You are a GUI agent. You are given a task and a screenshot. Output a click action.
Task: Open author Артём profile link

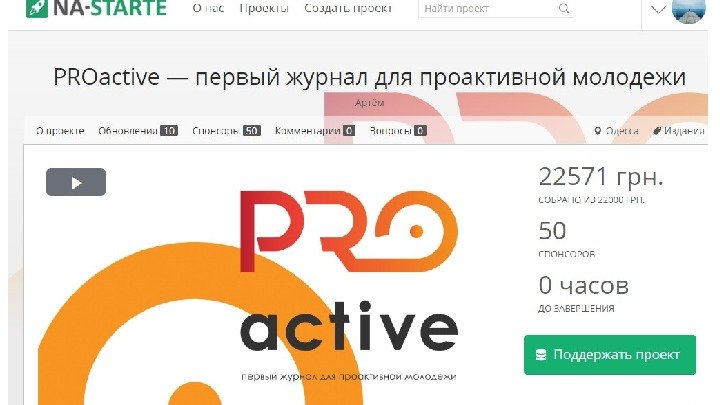(370, 103)
